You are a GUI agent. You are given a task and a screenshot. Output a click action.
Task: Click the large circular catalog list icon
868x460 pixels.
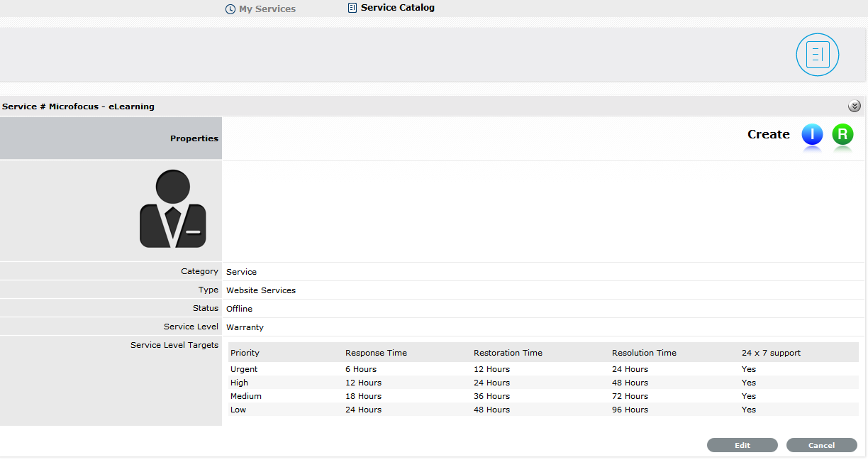(x=817, y=55)
